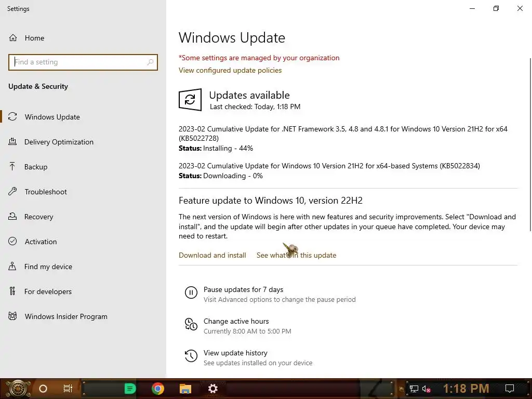This screenshot has width=532, height=399.
Task: Click the Settings page vertical scrollbar
Action: pyautogui.click(x=530, y=144)
